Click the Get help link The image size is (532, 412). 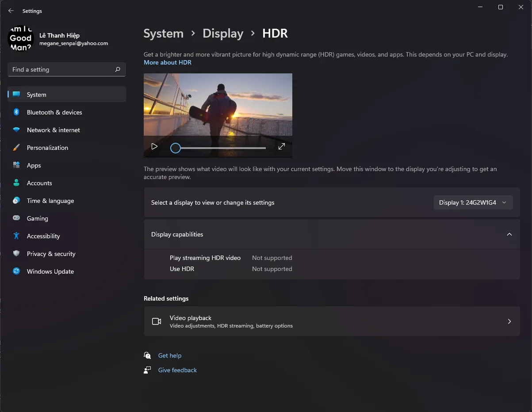[x=170, y=355]
